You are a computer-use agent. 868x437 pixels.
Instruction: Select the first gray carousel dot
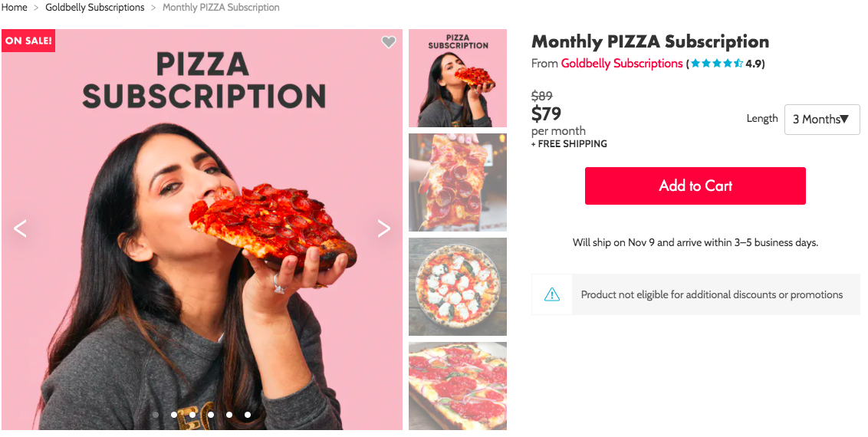(156, 415)
